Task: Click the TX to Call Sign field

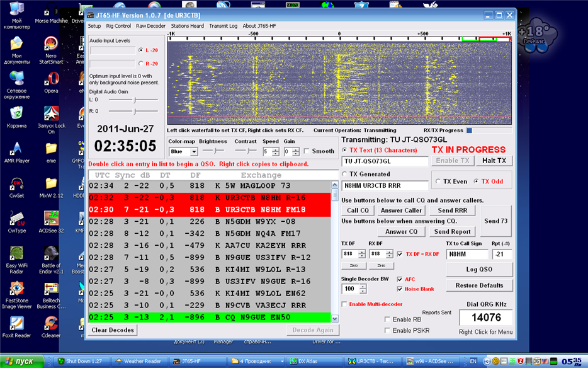Action: [467, 254]
